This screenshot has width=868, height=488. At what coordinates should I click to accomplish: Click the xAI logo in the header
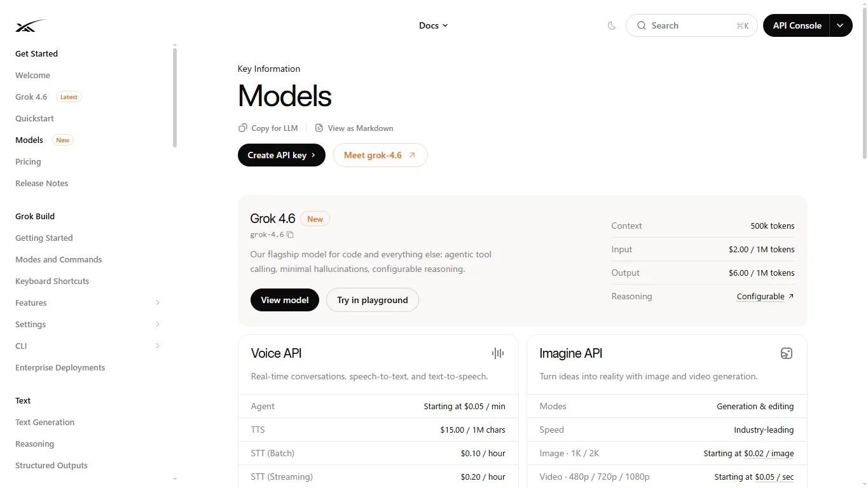pyautogui.click(x=31, y=26)
